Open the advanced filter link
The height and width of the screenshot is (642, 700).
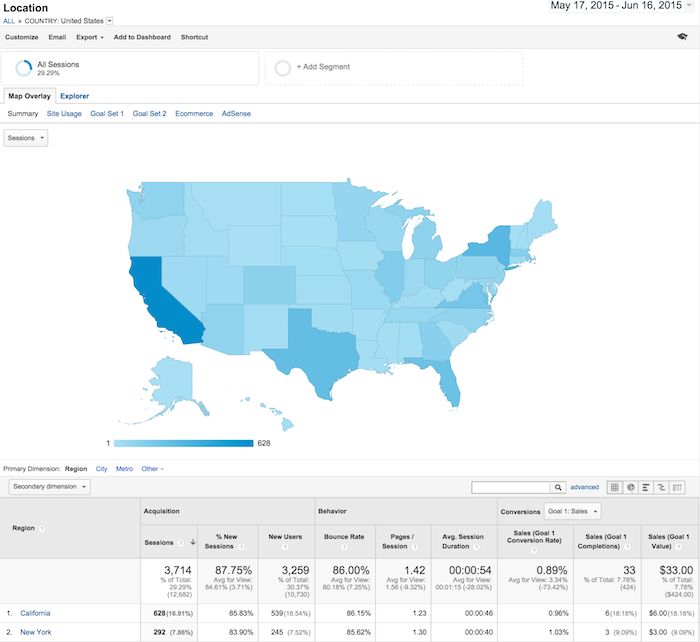tap(584, 487)
